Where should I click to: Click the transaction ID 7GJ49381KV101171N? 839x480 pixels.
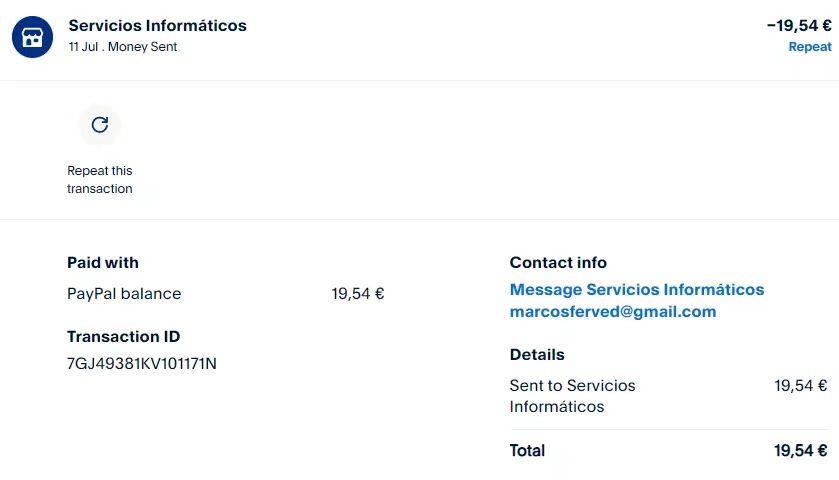click(141, 363)
